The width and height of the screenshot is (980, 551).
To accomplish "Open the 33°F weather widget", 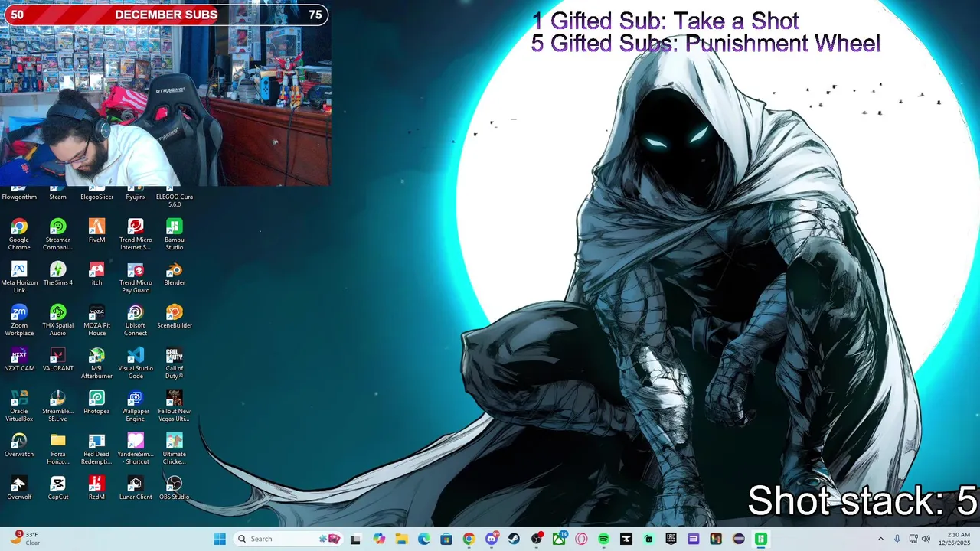I will [24, 539].
